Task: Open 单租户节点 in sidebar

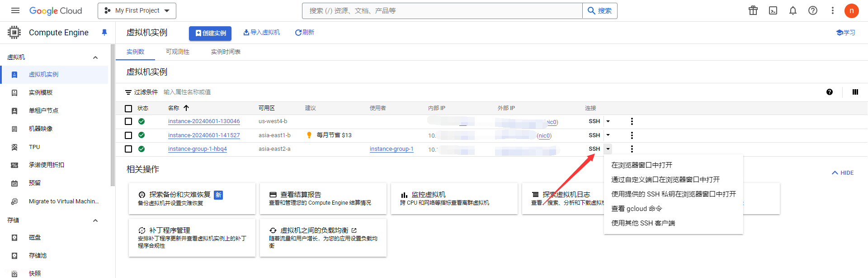Action: [x=54, y=110]
